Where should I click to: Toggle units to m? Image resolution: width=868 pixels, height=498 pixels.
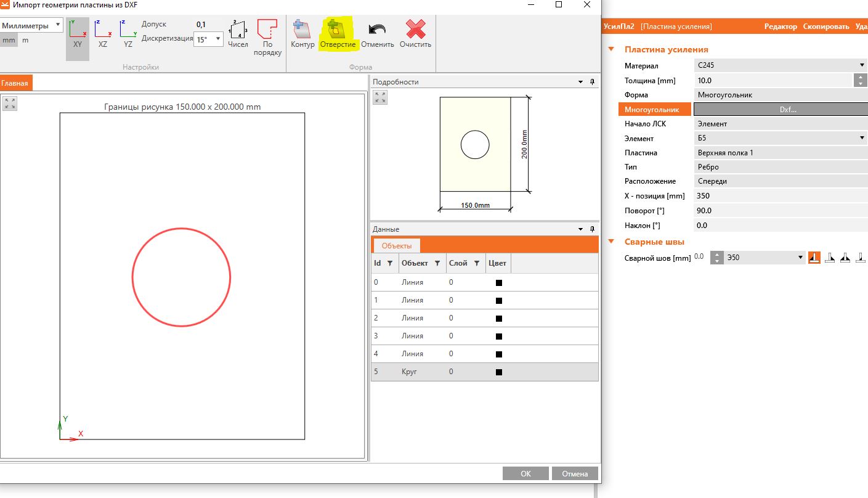pos(25,41)
